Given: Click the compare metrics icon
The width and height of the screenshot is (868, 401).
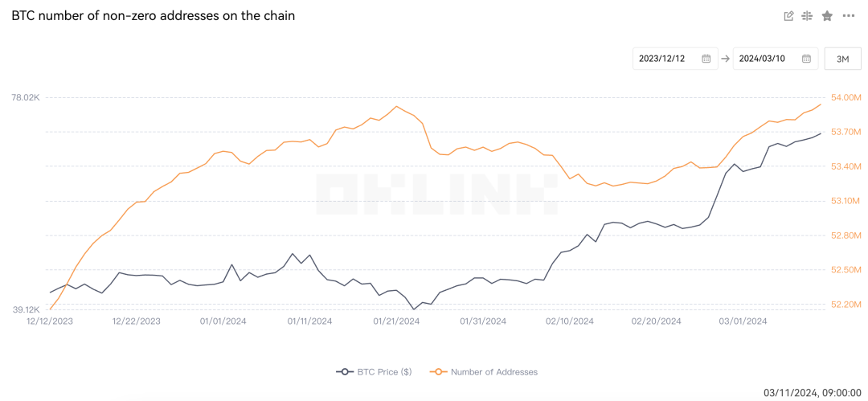Looking at the screenshot, I should (808, 16).
